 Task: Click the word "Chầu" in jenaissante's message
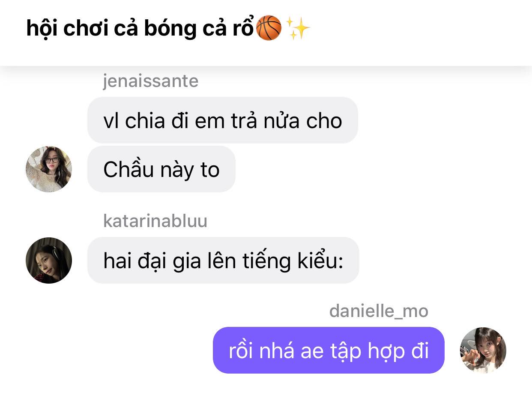tap(129, 170)
